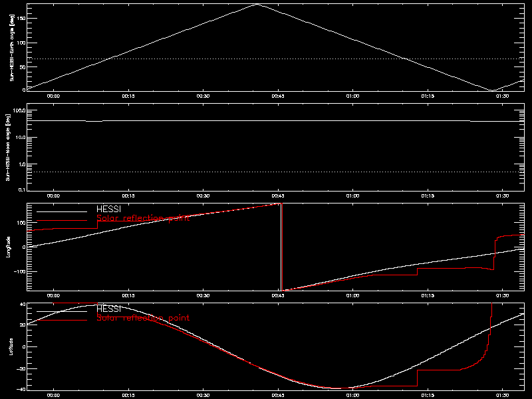Click the 10.0 tick on Sun-HESSI-Noon plot
This screenshot has height=399, width=532.
(x=21, y=138)
